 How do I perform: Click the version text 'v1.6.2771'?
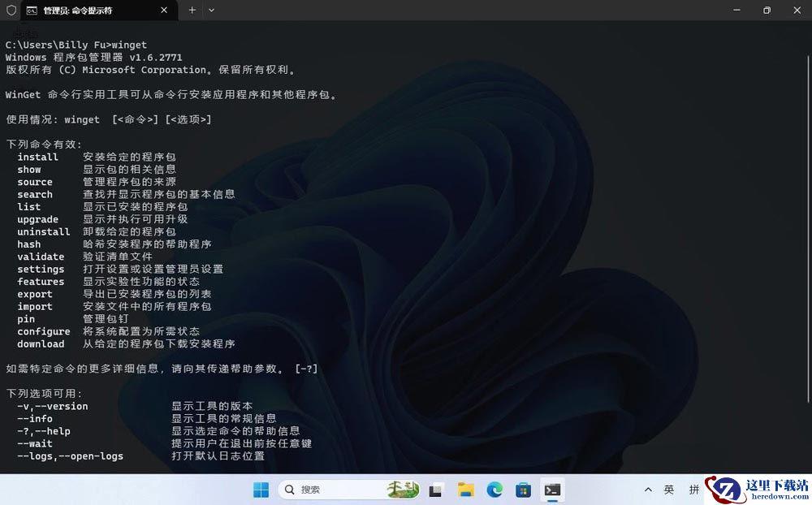156,57
